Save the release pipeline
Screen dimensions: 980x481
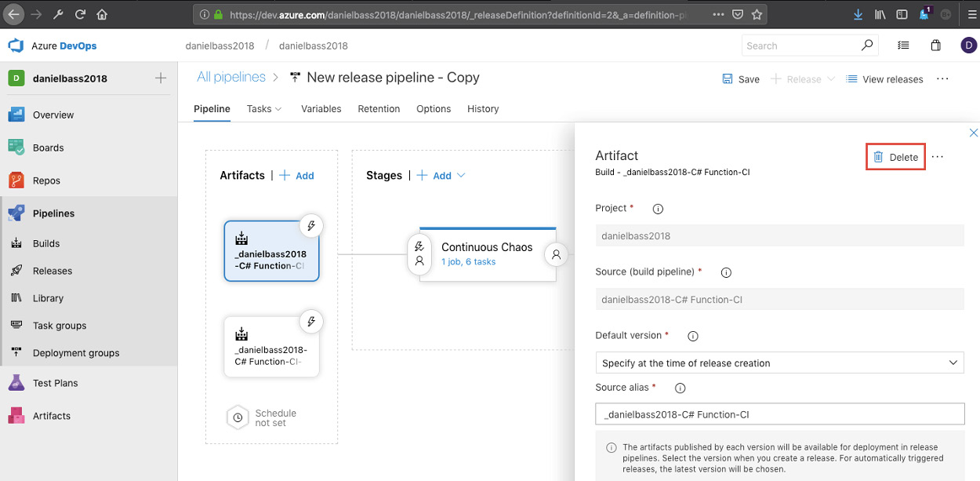741,79
